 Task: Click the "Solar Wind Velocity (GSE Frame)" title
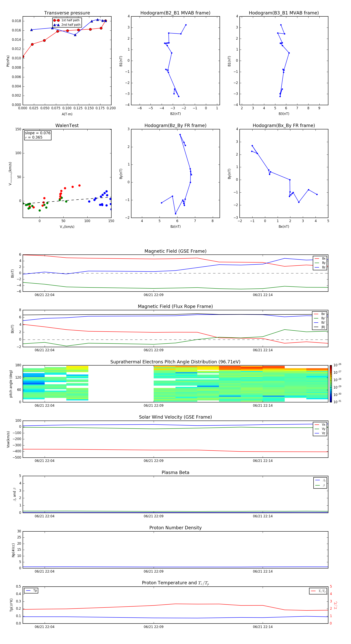click(x=175, y=417)
